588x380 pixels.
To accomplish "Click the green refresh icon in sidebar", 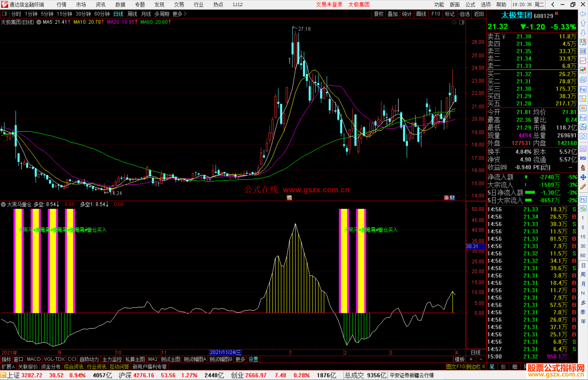I will tap(583, 209).
